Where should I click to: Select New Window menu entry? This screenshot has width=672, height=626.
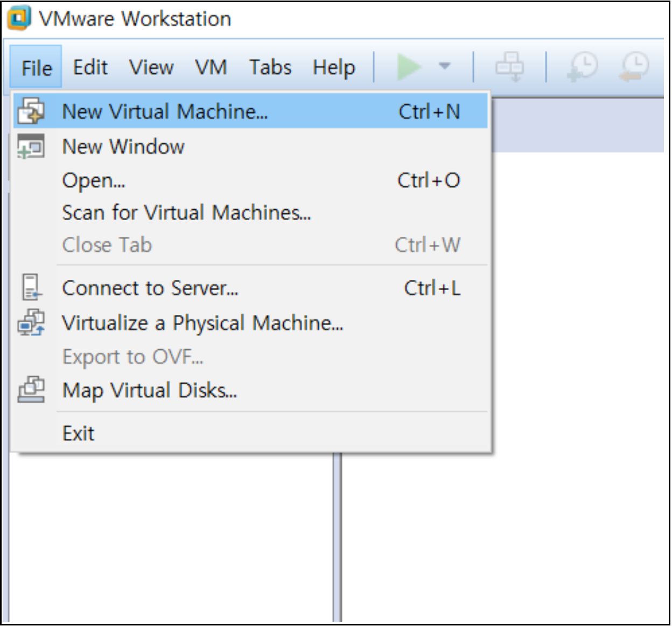250,146
